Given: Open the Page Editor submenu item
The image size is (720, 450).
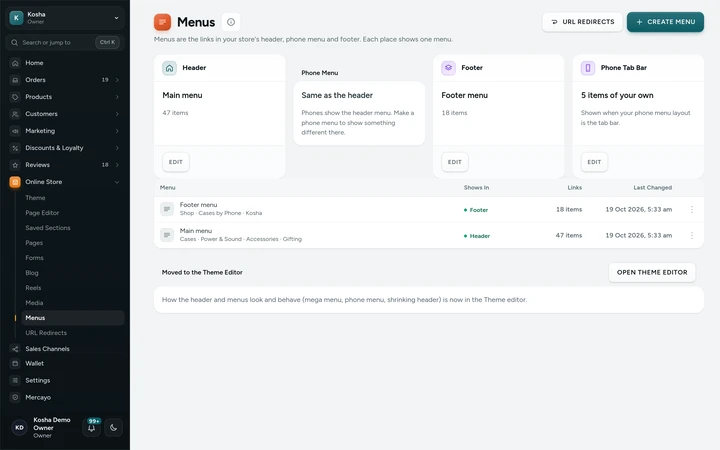Looking at the screenshot, I should [73, 213].
